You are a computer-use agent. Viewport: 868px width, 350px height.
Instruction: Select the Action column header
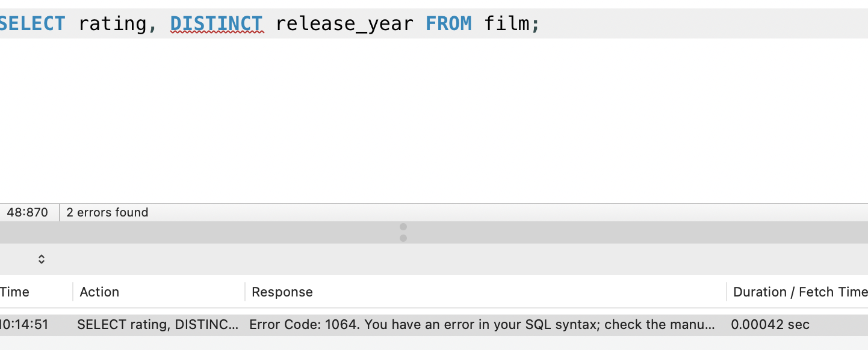(x=99, y=292)
